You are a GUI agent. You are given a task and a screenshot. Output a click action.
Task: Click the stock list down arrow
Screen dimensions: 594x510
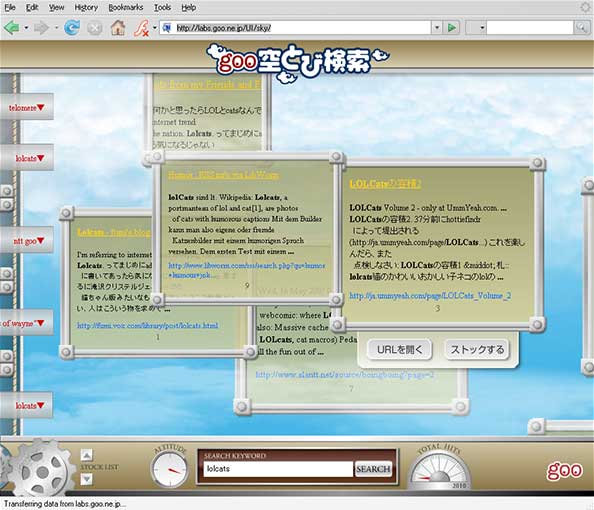(86, 479)
